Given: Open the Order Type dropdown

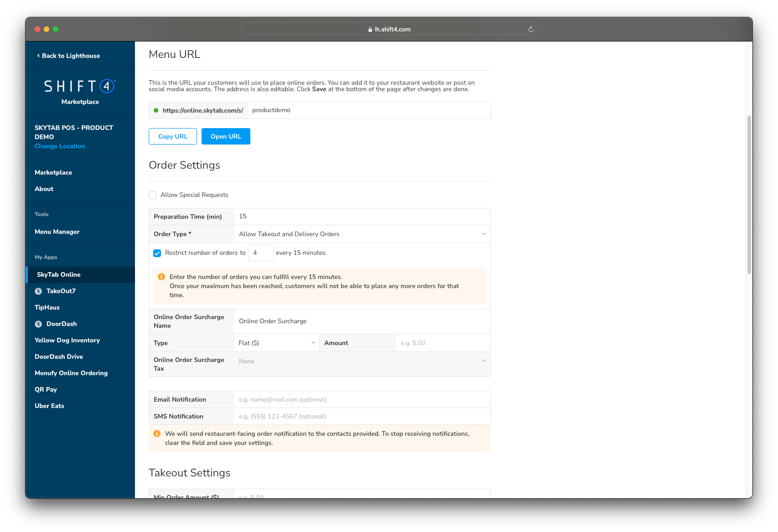Looking at the screenshot, I should click(x=362, y=234).
